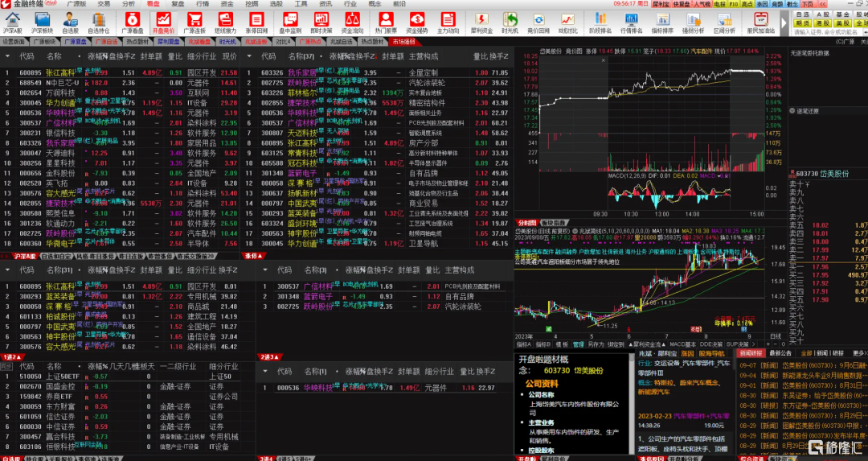The image size is (868, 461).
Task: Open the 广源看盘 money bag icon
Action: 133,21
